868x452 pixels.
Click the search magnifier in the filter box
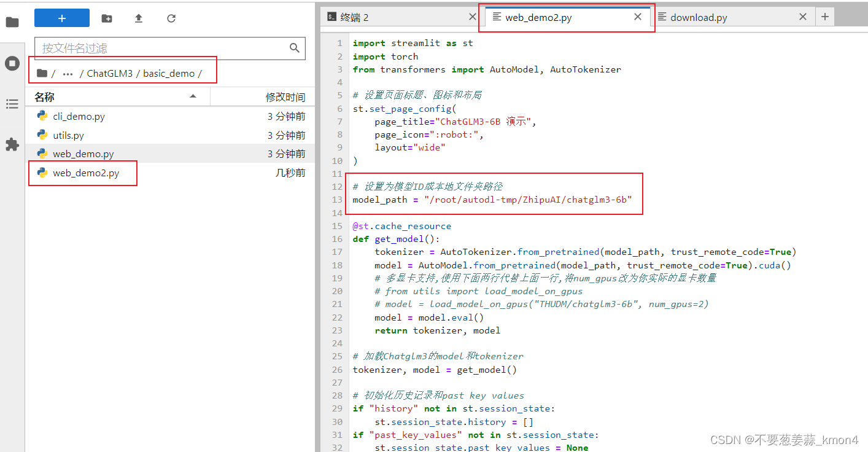(x=295, y=48)
